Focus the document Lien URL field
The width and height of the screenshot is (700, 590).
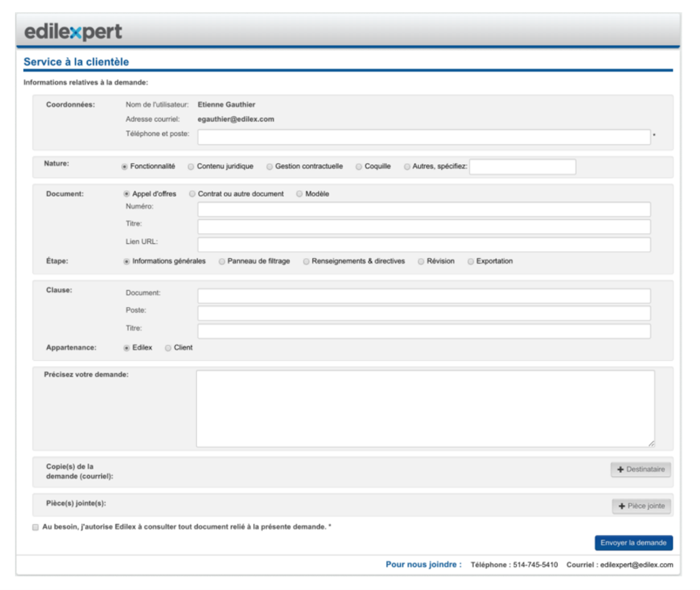(x=424, y=245)
